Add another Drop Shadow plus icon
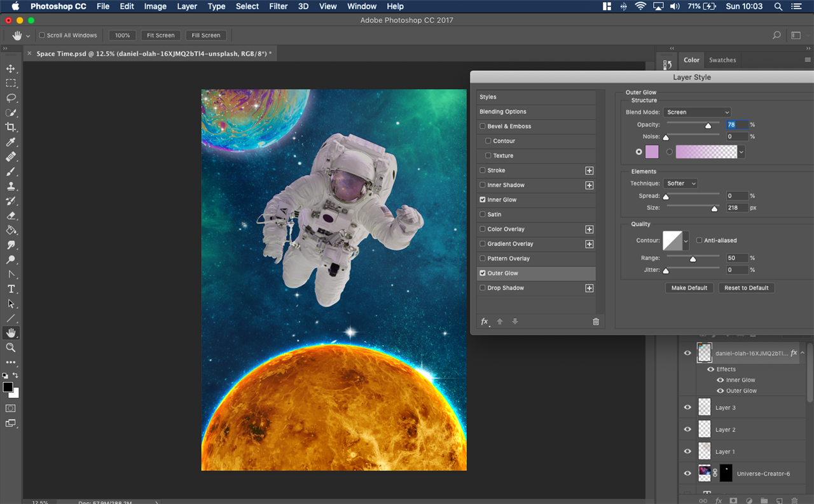The height and width of the screenshot is (504, 814). pyautogui.click(x=590, y=288)
